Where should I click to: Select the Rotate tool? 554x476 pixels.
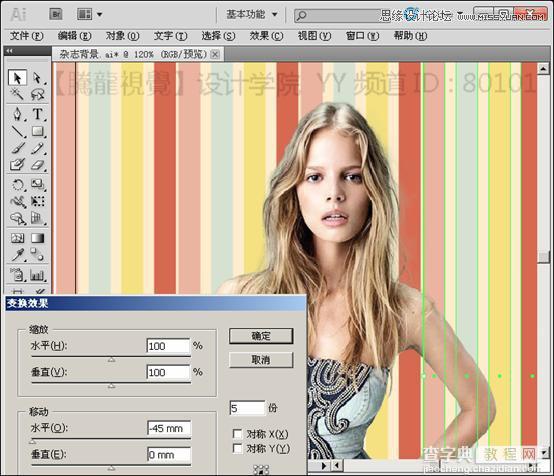17,184
